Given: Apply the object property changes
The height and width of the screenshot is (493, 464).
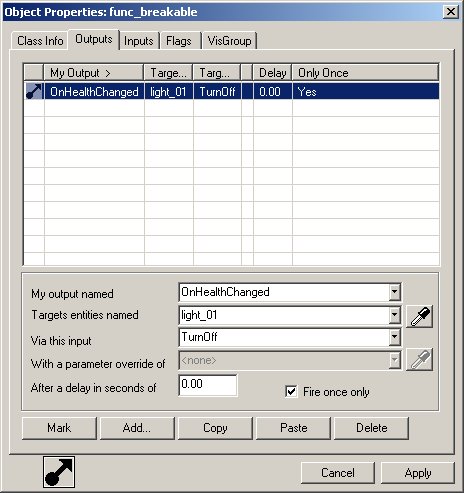Looking at the screenshot, I should point(418,473).
